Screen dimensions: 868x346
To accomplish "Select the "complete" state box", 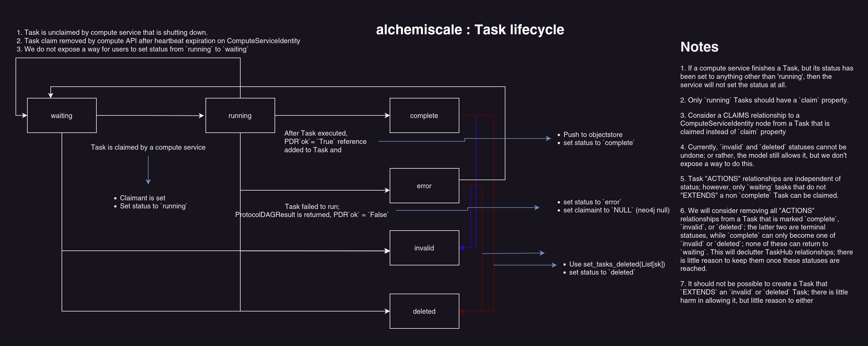I will 424,115.
